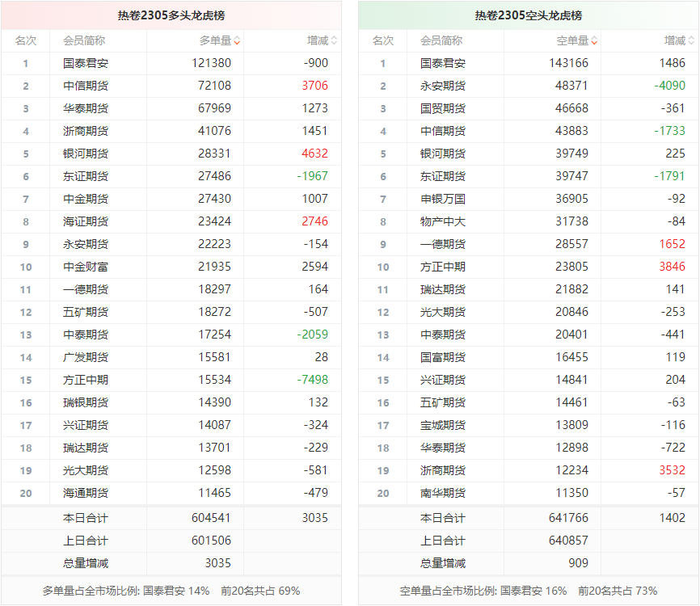Click the 热卷2305空头龙虎榜 title
700x606 pixels.
click(x=529, y=15)
